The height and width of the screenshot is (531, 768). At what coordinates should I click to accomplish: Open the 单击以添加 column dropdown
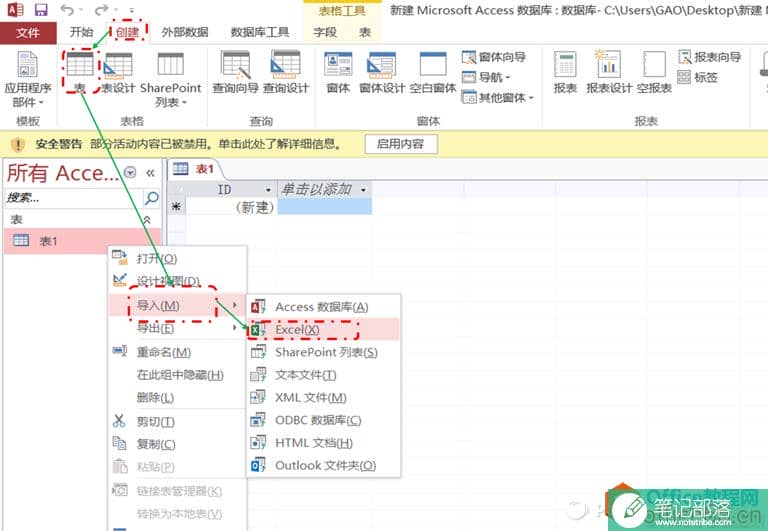[363, 190]
